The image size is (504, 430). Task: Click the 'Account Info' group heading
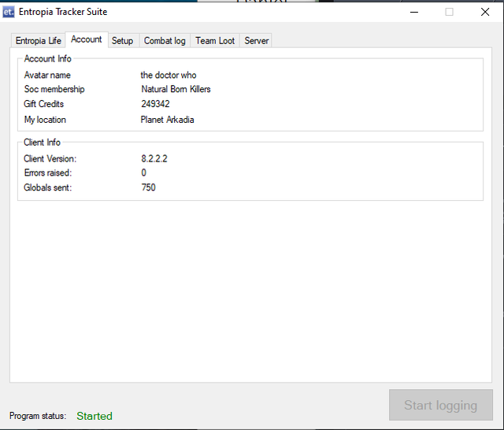47,58
